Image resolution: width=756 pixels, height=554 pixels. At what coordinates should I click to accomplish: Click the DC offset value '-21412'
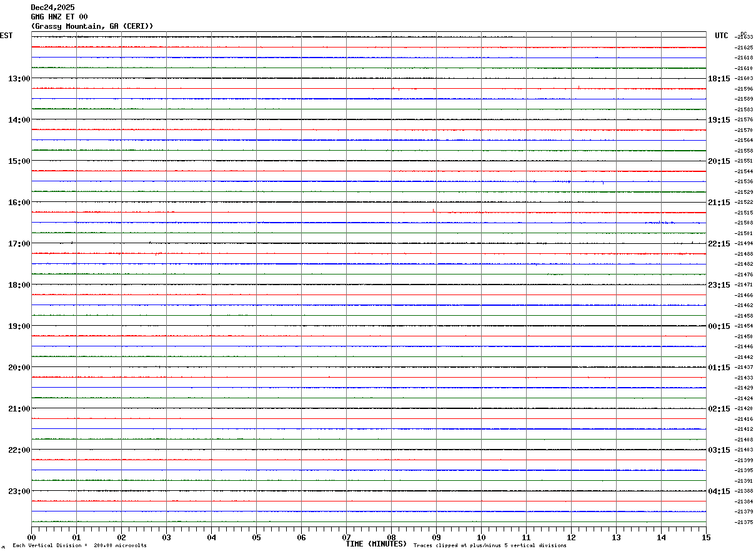744,430
